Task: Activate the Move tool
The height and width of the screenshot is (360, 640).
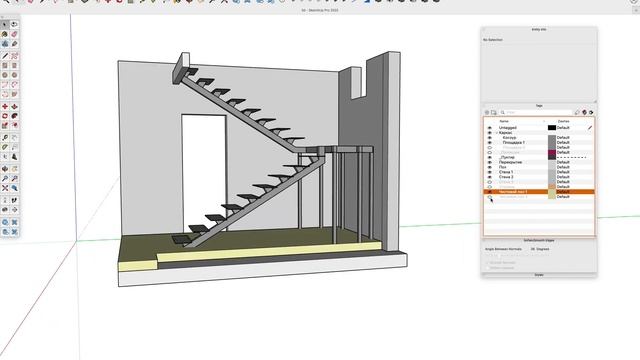Action: pyautogui.click(x=5, y=106)
